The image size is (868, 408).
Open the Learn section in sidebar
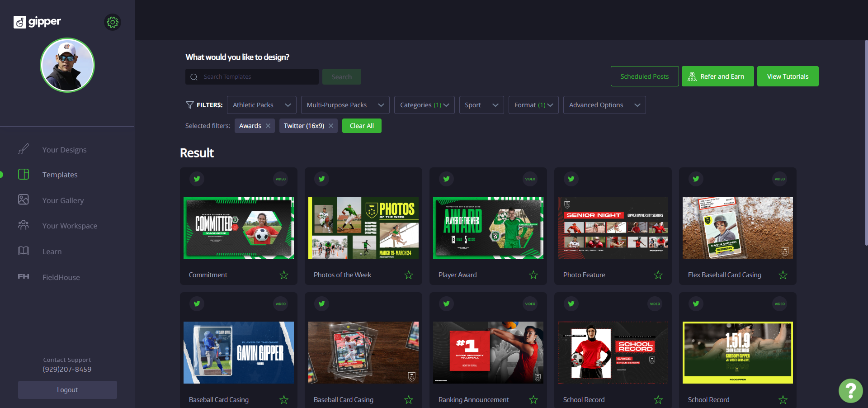coord(52,251)
